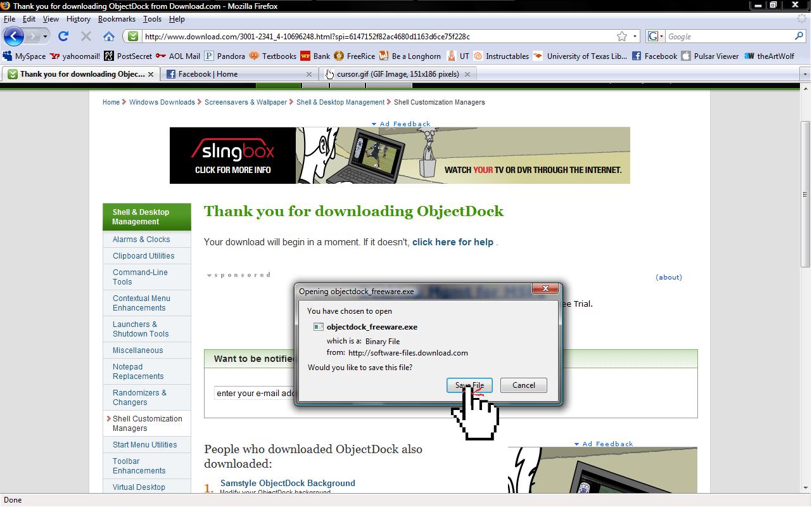Image resolution: width=812 pixels, height=507 pixels.
Task: Open theArtWolf bookmark
Action: tap(769, 56)
